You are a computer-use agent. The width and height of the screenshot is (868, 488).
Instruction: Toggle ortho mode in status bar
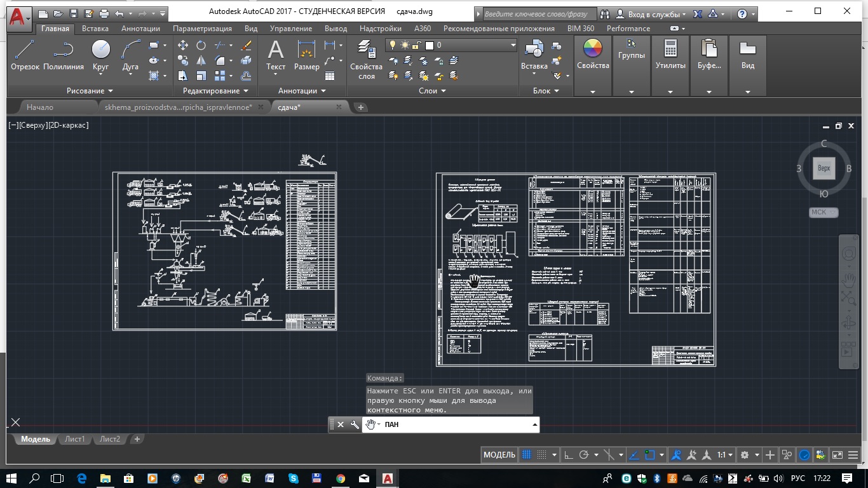[569, 455]
